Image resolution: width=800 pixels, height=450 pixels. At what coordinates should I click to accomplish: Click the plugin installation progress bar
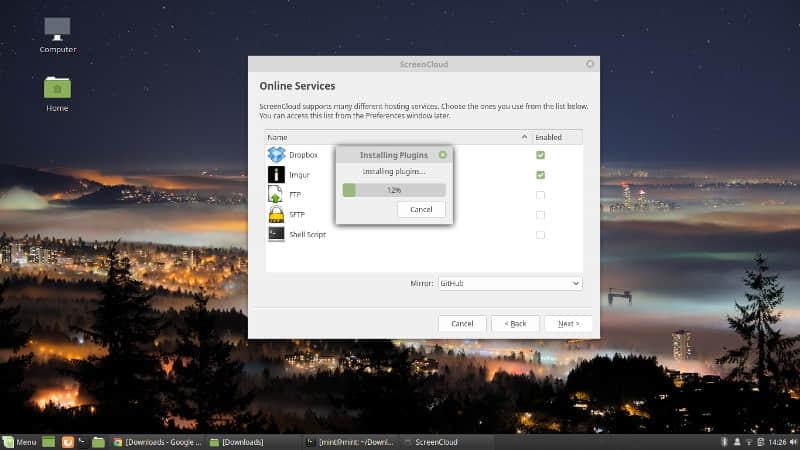(393, 190)
